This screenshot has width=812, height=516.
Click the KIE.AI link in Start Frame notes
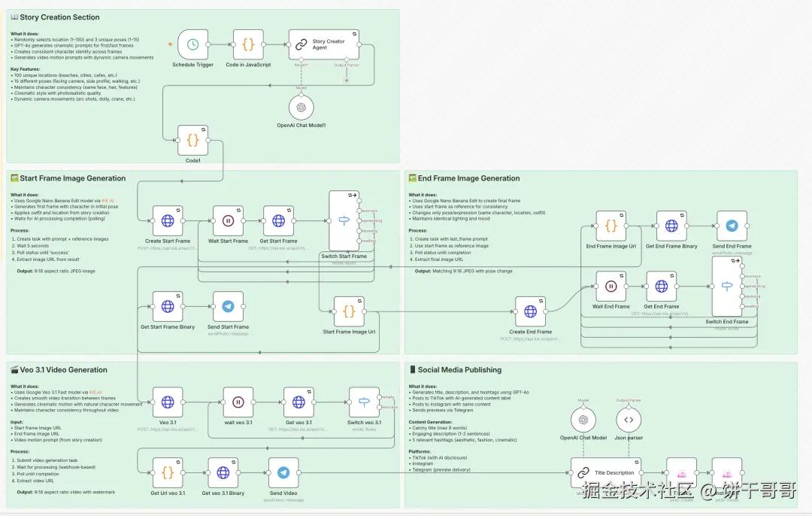tap(108, 201)
